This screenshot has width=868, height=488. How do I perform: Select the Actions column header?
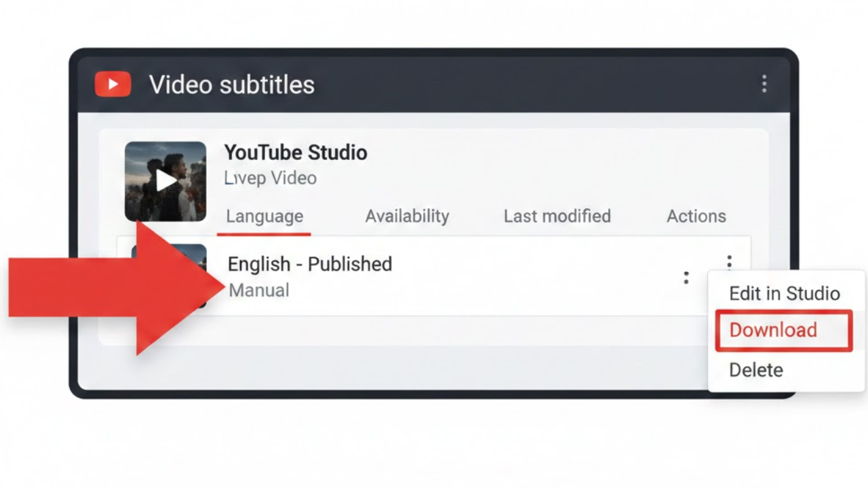tap(696, 216)
